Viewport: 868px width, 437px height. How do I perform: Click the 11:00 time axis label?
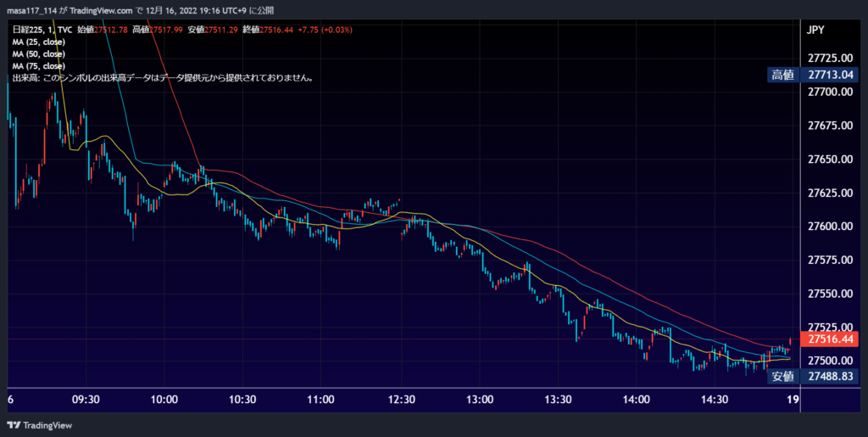coord(321,400)
